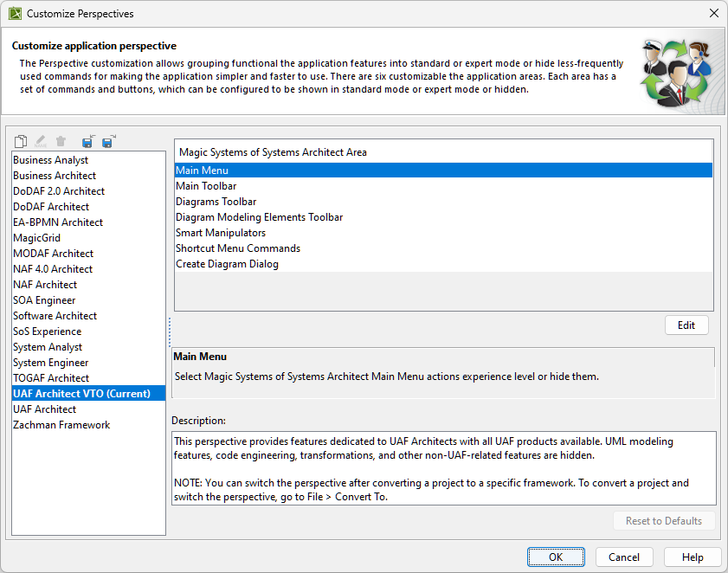The width and height of the screenshot is (728, 573).
Task: Select the Main Menu area row
Action: click(443, 171)
